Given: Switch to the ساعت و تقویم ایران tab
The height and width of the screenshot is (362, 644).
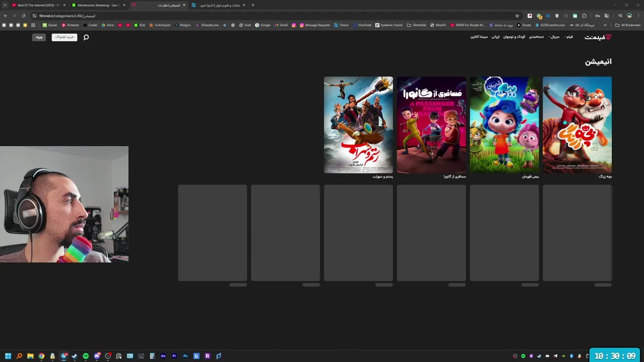Looking at the screenshot, I should tap(219, 5).
